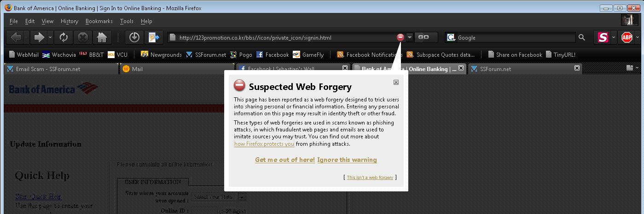Viewport: 644px width, 214px height.
Task: Click the Adblock Plus ABP icon
Action: [626, 37]
